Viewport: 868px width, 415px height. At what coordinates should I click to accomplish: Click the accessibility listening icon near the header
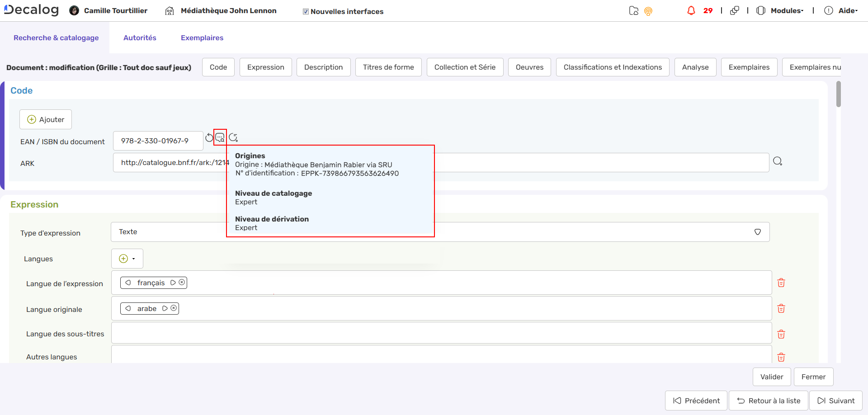click(648, 11)
